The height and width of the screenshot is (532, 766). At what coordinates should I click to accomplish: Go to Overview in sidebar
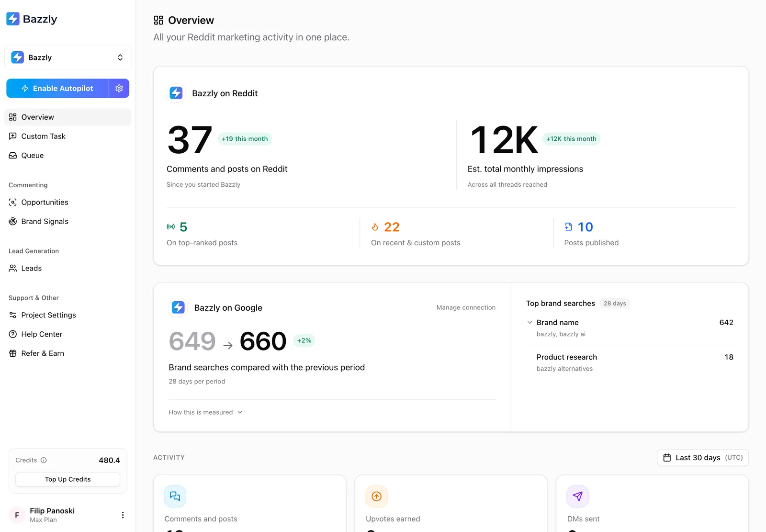(68, 117)
